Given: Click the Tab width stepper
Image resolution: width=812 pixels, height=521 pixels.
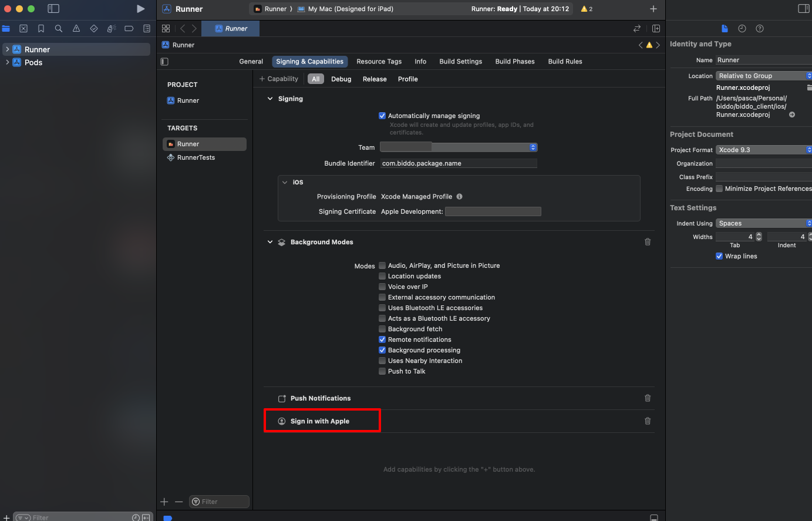Looking at the screenshot, I should 759,237.
